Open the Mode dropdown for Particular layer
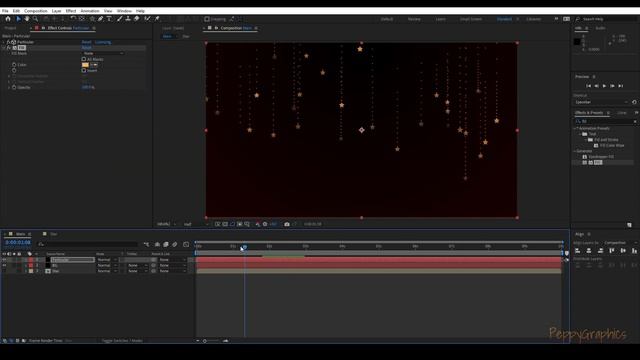 [107, 260]
